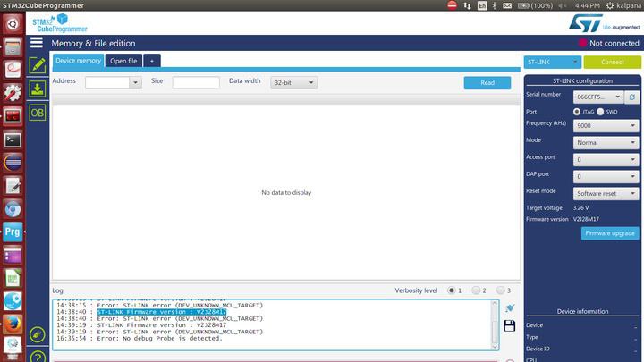Switch to the Device memory tab
The width and height of the screenshot is (644, 362).
78,61
